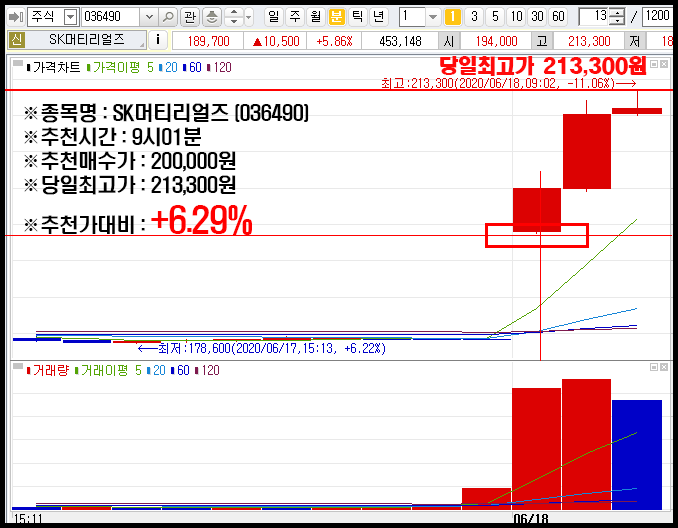Click the link-arrow icon at toolbar start
Viewport: 678px width, 528px height.
[x=16, y=17]
